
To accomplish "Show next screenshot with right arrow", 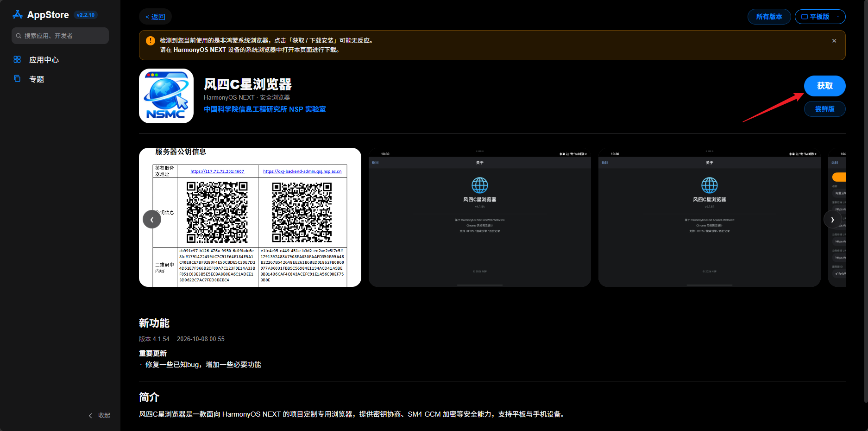I will pyautogui.click(x=832, y=219).
